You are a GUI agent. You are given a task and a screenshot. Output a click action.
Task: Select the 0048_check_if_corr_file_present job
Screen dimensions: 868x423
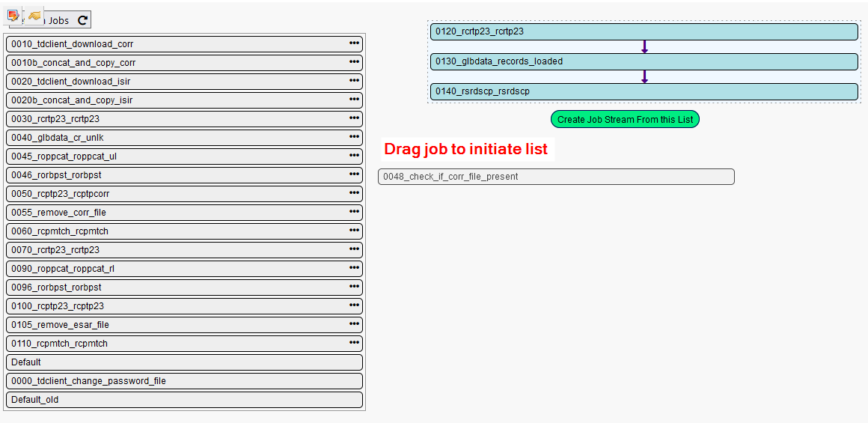(555, 177)
